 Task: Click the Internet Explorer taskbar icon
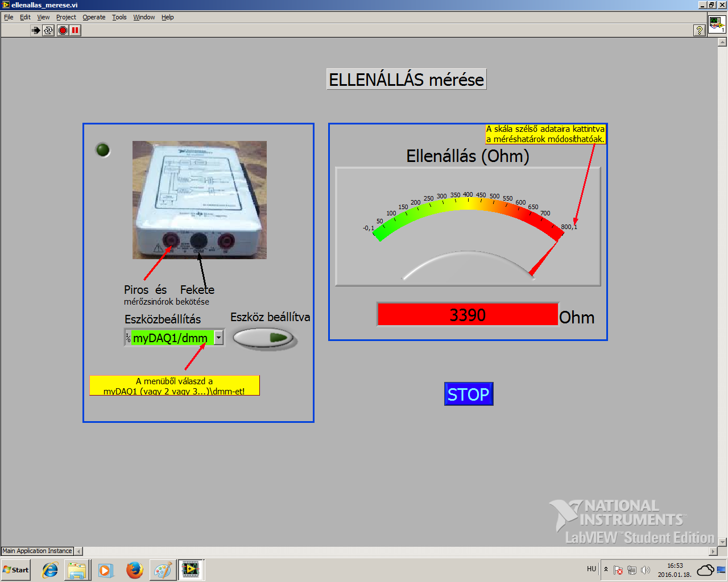tap(50, 569)
